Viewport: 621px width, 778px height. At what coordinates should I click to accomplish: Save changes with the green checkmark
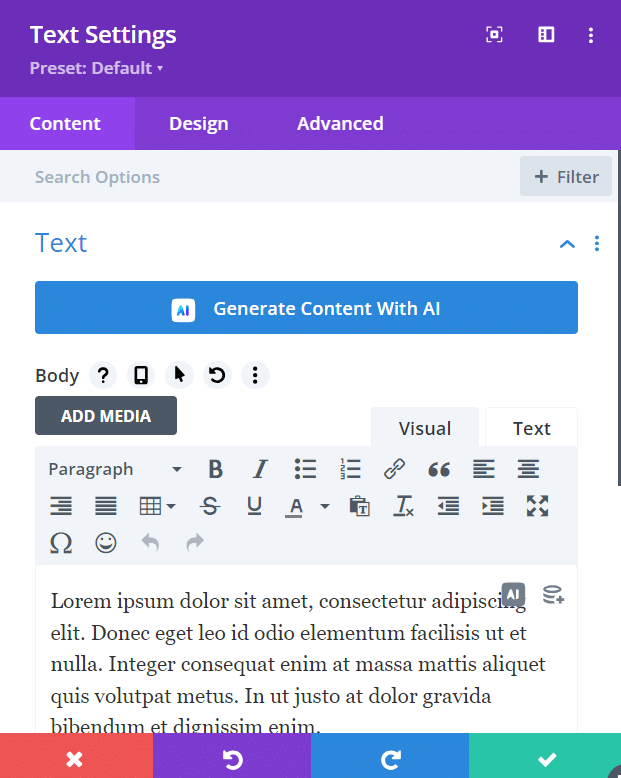(x=545, y=756)
